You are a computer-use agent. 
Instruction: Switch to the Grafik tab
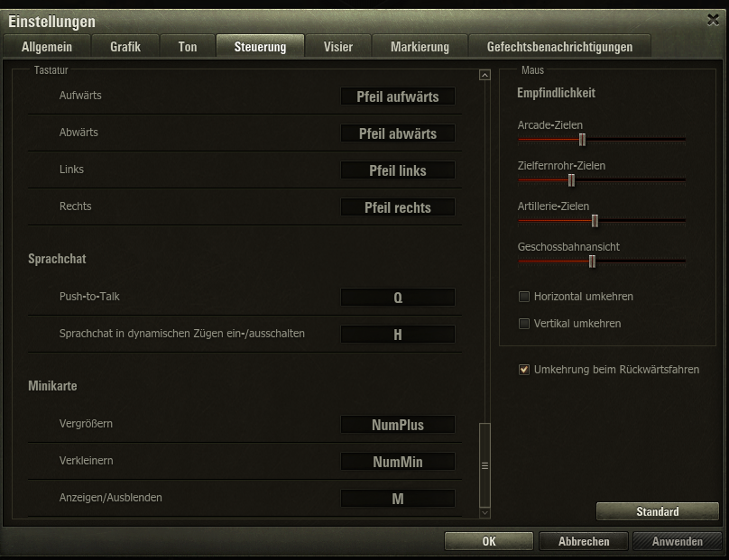click(125, 47)
